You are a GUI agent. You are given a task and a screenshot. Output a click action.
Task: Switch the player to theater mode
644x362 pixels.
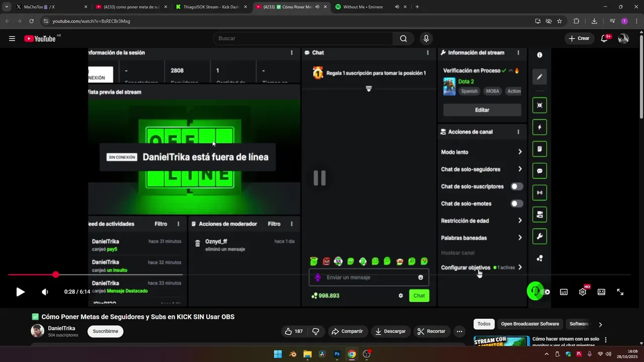tap(601, 292)
